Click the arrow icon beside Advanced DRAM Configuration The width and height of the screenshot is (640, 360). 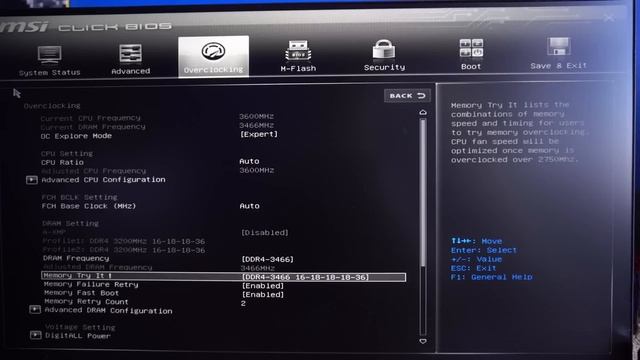click(35, 310)
